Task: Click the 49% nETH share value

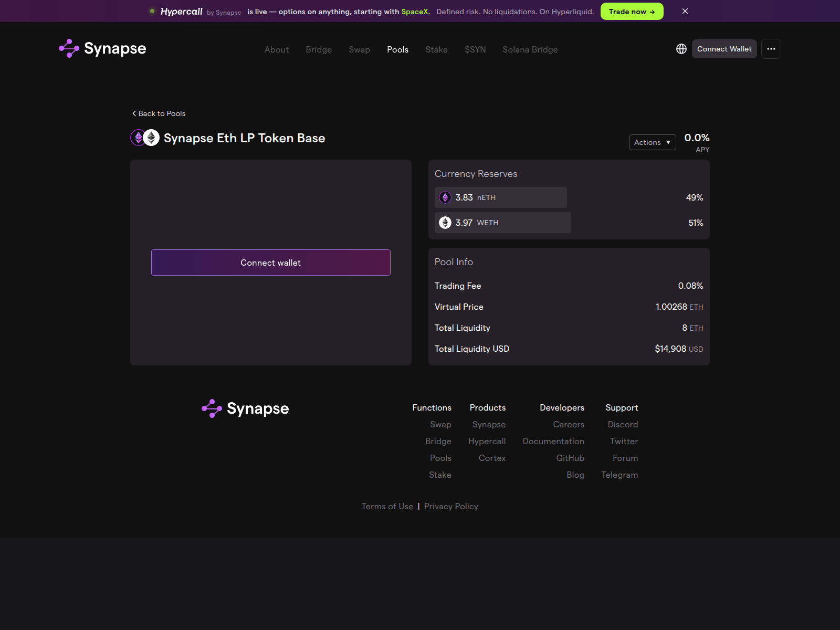Action: point(695,197)
